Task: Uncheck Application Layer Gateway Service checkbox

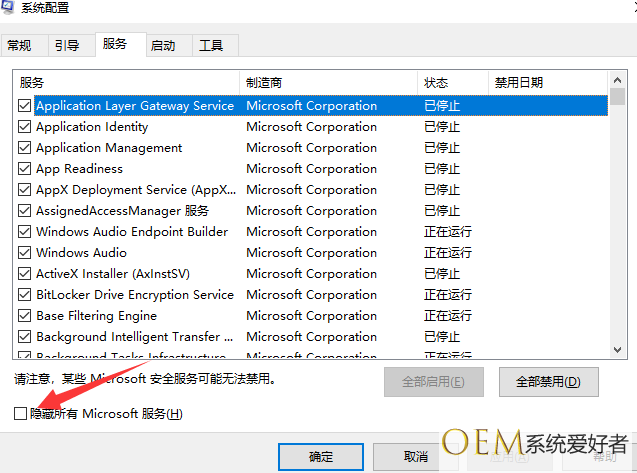Action: 25,106
